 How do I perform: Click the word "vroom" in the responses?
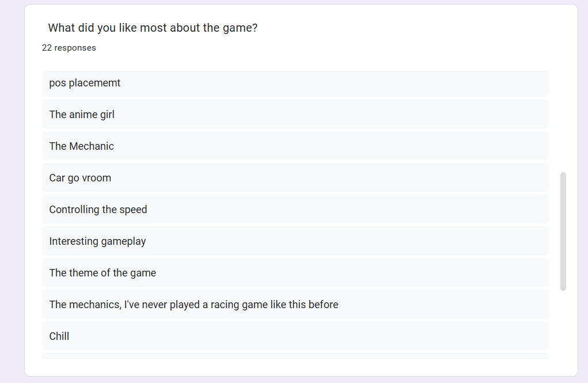(x=96, y=178)
